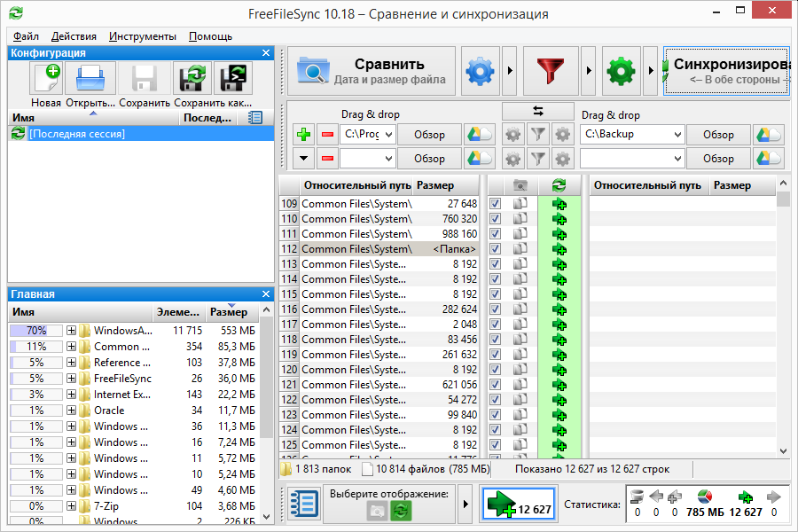Click the category view header icon
The width and height of the screenshot is (798, 532).
coord(520,185)
